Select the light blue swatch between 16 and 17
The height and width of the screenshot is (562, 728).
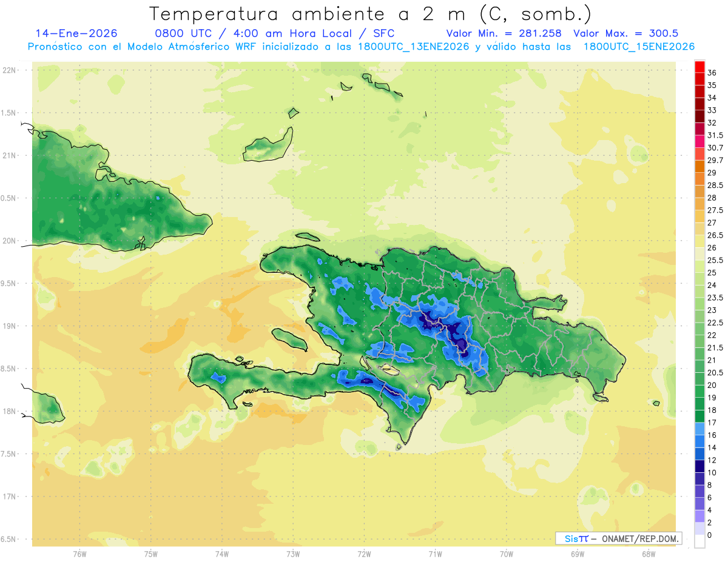699,428
